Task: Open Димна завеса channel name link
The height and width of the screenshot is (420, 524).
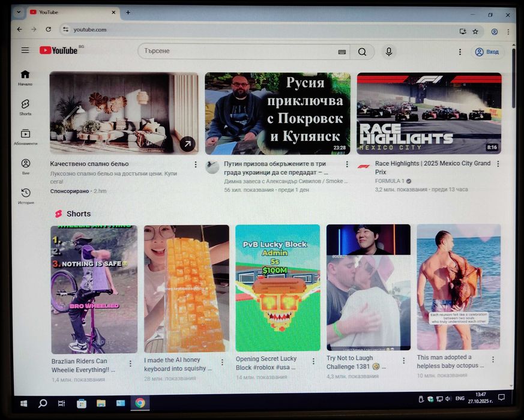Action: click(x=285, y=181)
